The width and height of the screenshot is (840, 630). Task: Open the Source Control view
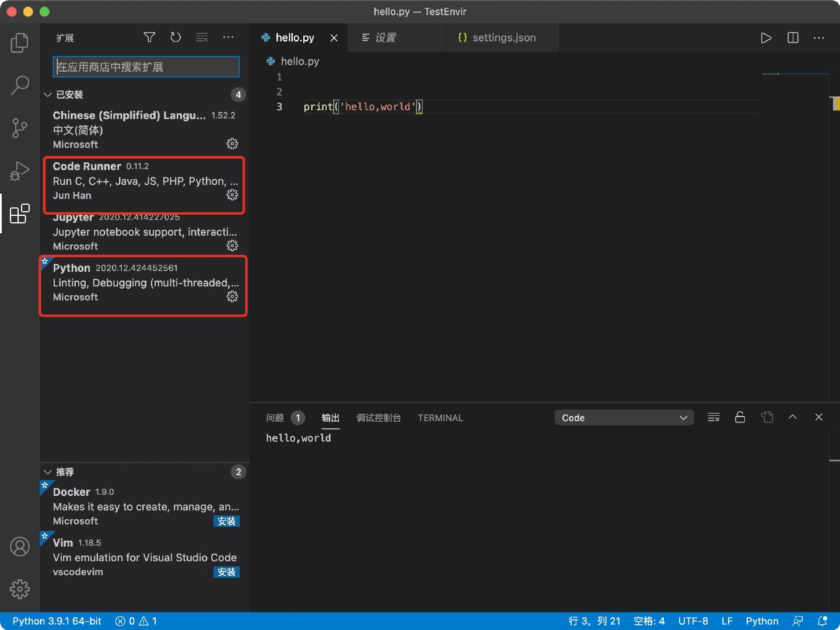coord(20,128)
